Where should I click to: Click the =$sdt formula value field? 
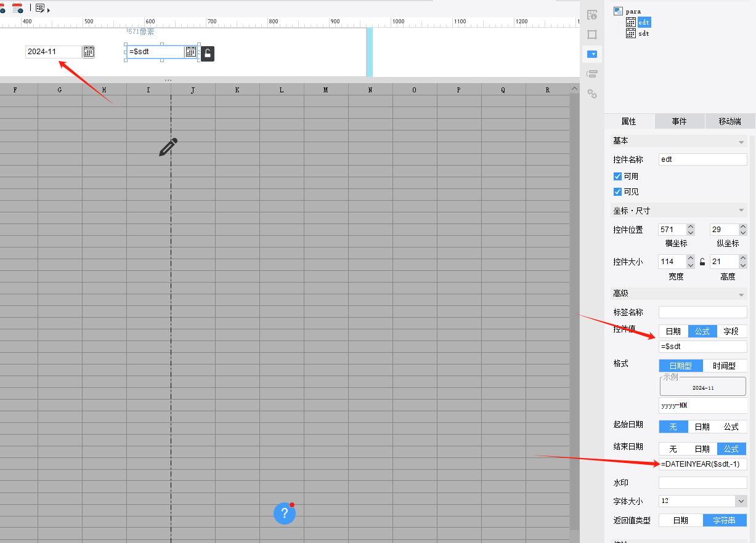(702, 347)
